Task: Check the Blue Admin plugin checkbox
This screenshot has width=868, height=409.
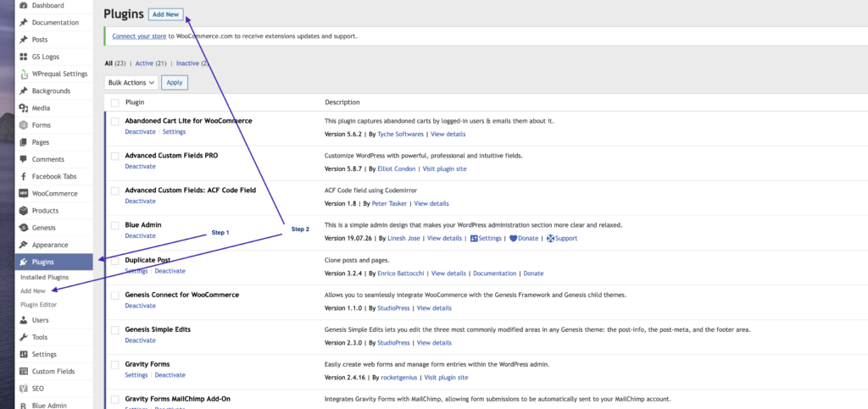Action: (x=114, y=226)
